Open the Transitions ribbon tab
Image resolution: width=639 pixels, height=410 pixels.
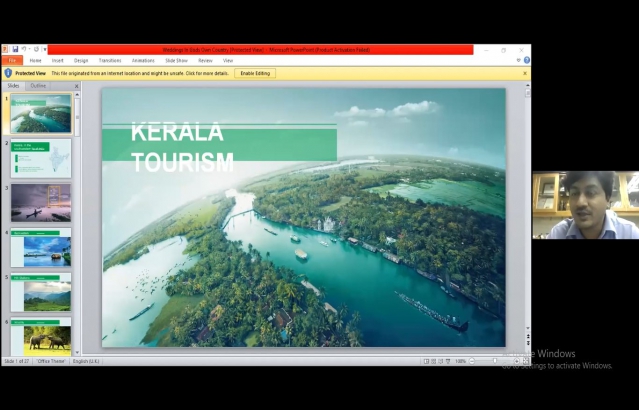click(x=110, y=61)
